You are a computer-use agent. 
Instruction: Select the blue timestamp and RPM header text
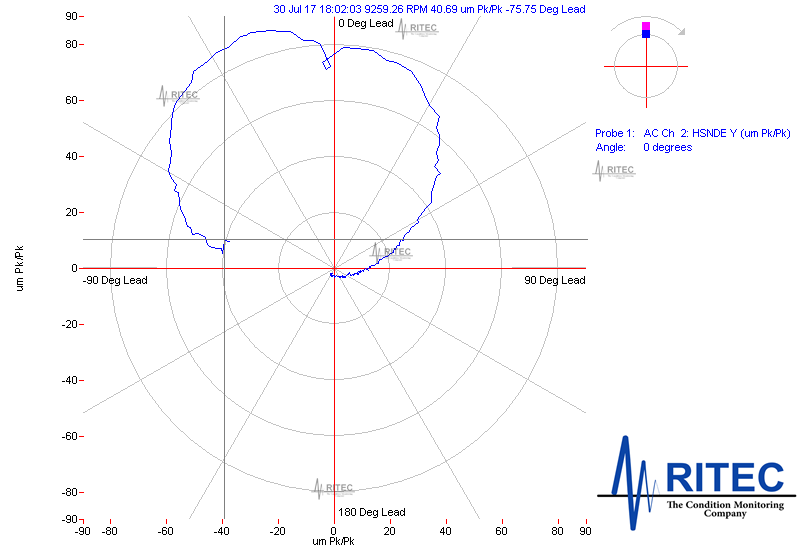click(x=429, y=8)
